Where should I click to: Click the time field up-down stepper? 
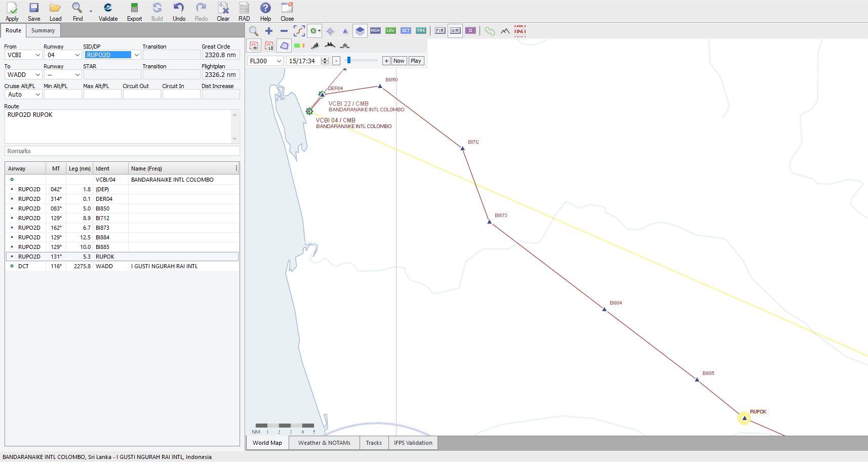tap(325, 61)
